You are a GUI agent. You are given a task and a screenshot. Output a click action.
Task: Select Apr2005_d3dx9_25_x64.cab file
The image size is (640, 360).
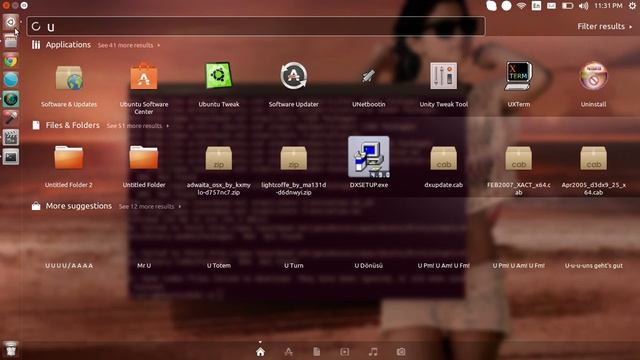[x=593, y=158]
